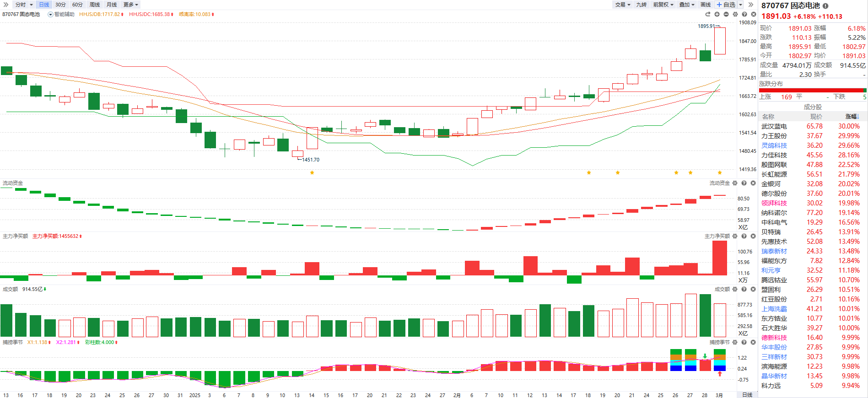Open settings gear of 成交额 panel

pos(735,289)
